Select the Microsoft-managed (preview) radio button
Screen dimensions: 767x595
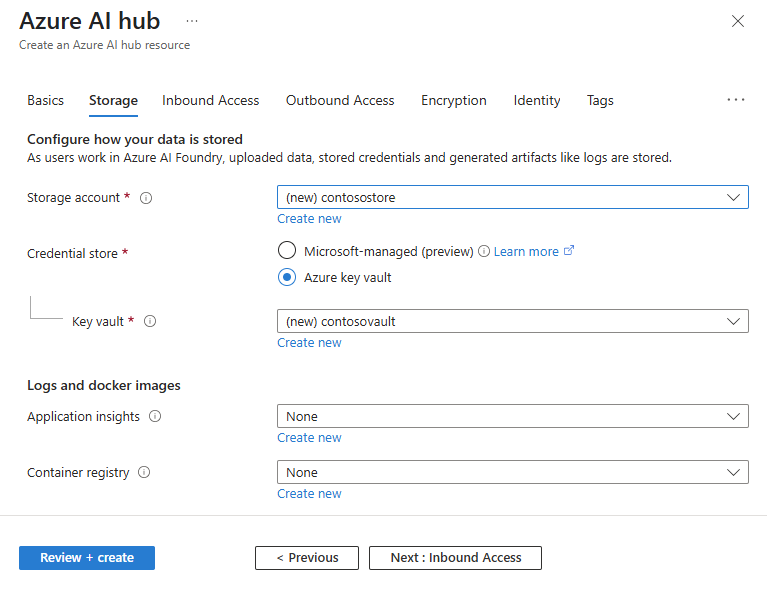point(287,250)
